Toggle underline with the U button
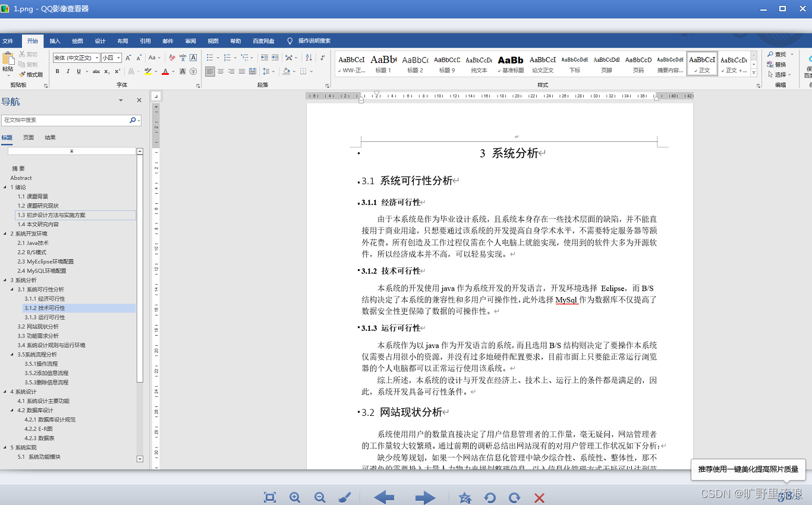 point(78,71)
